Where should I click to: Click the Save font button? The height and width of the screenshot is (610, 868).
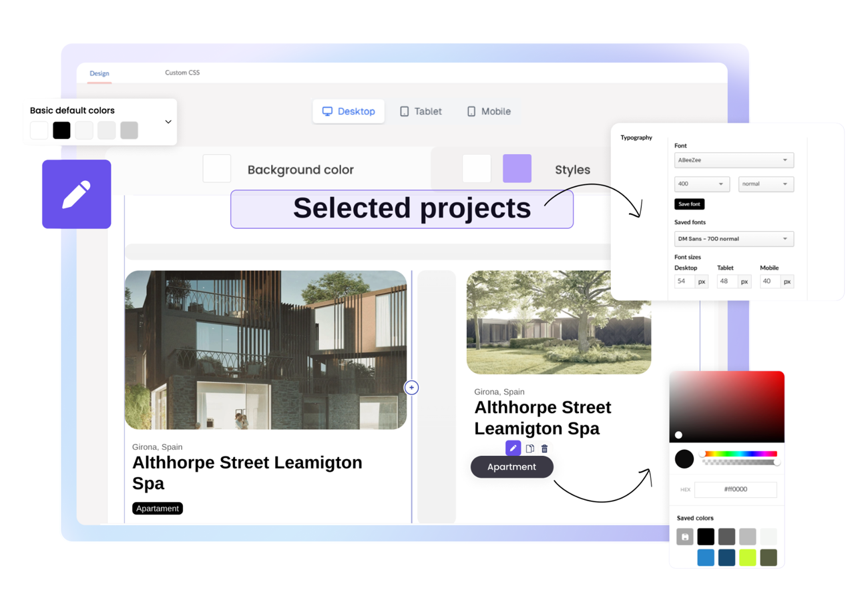[x=689, y=204]
